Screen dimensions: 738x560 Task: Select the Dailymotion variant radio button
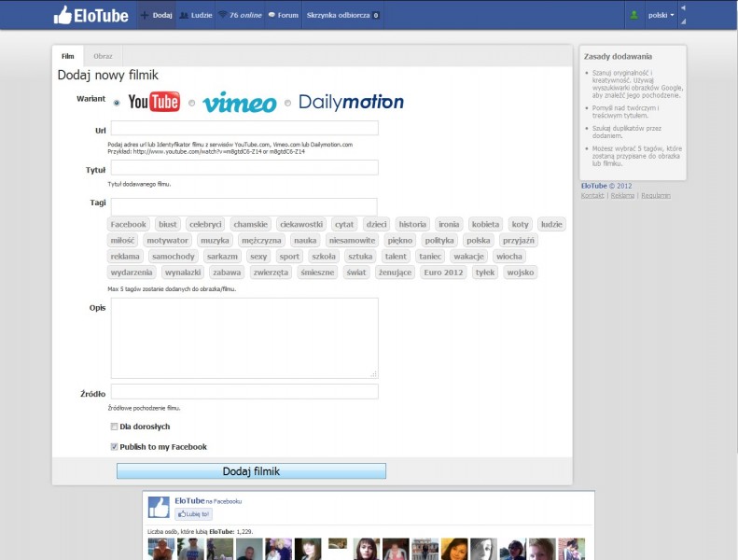tap(288, 103)
